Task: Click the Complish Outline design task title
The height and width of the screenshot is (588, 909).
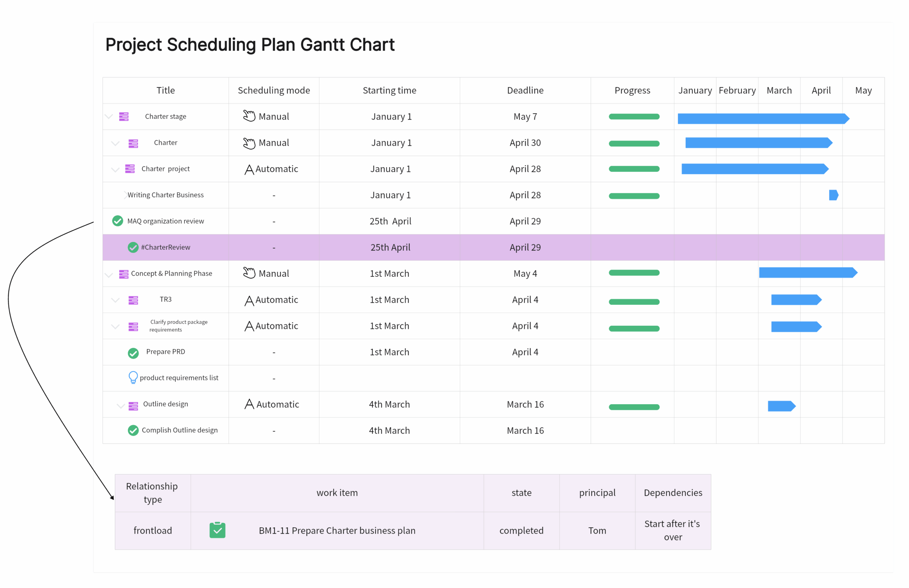Action: click(x=180, y=430)
